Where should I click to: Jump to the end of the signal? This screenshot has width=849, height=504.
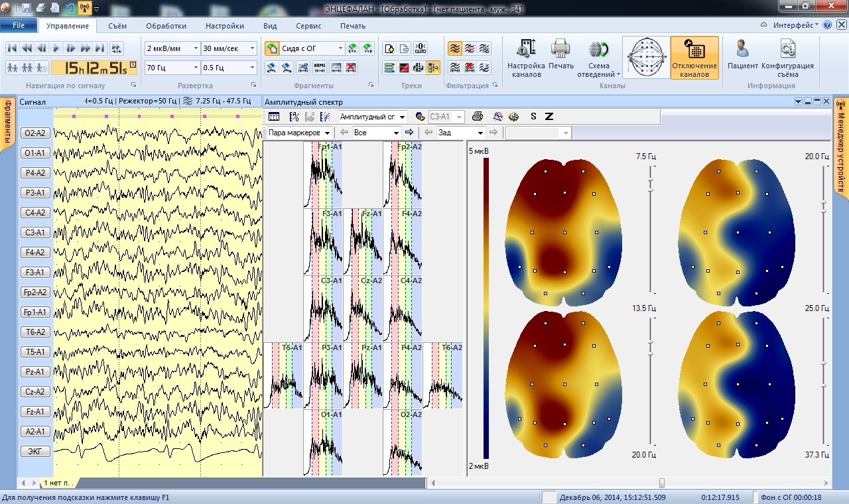[x=100, y=48]
